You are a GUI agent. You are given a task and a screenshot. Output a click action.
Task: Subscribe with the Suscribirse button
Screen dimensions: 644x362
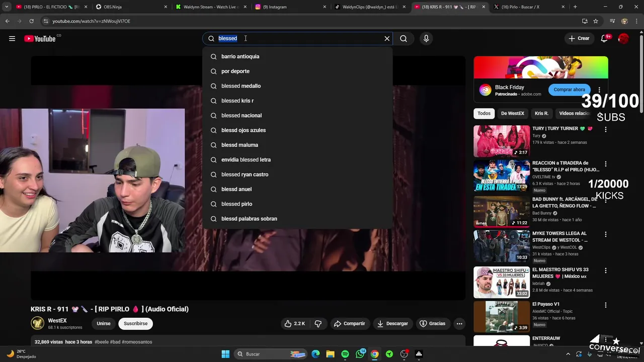(136, 324)
